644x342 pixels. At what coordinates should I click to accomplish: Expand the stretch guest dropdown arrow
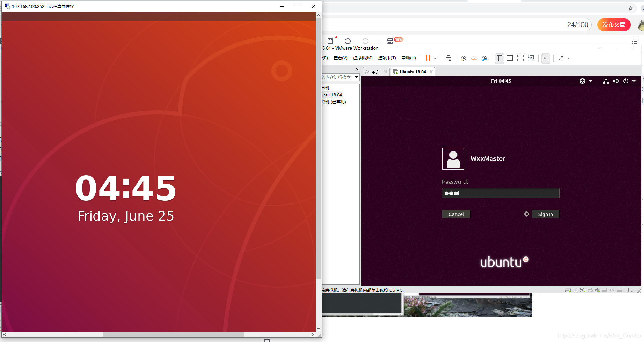click(568, 58)
